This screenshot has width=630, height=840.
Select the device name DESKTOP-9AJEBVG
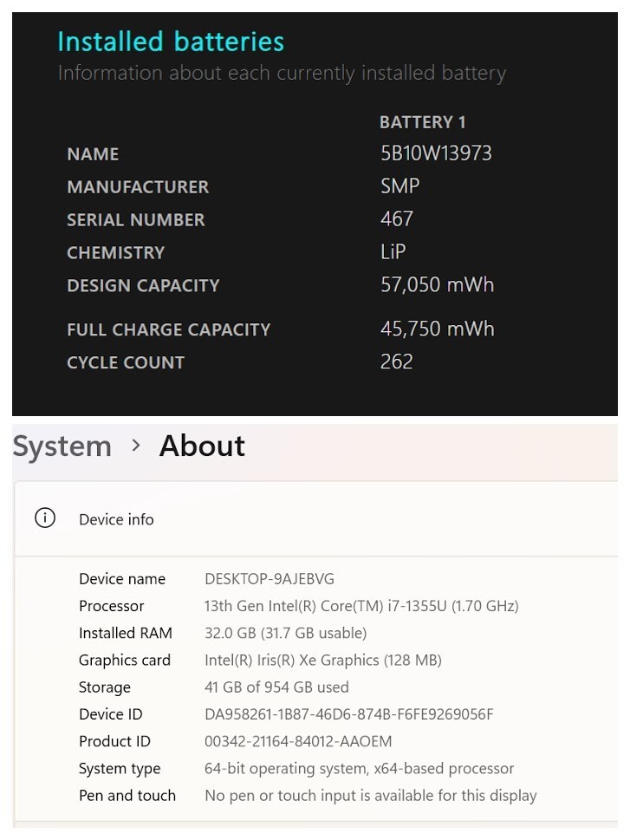(270, 578)
